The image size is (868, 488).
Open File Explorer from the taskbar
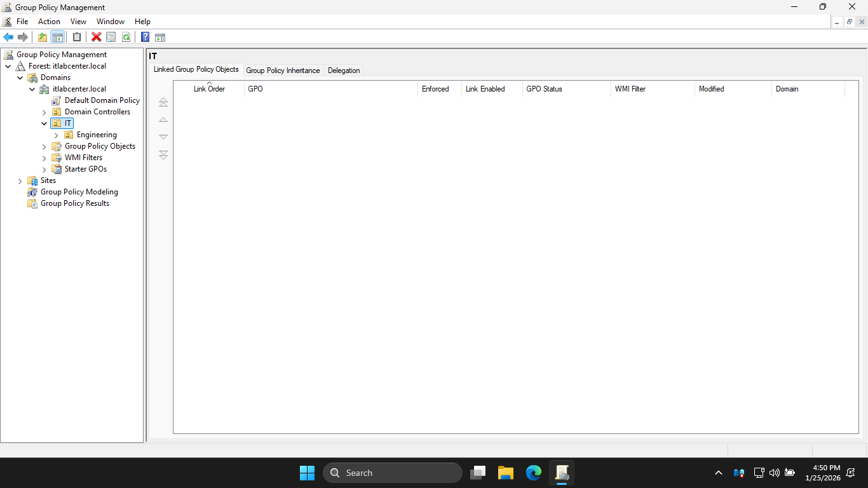click(506, 473)
